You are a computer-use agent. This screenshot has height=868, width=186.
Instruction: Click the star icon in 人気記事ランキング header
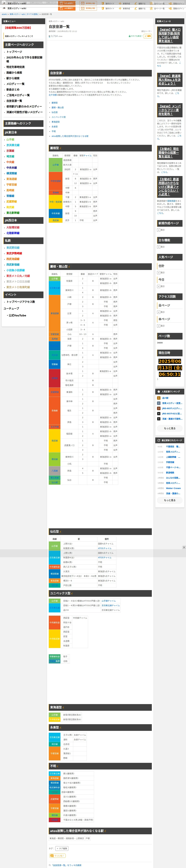pyautogui.click(x=159, y=392)
